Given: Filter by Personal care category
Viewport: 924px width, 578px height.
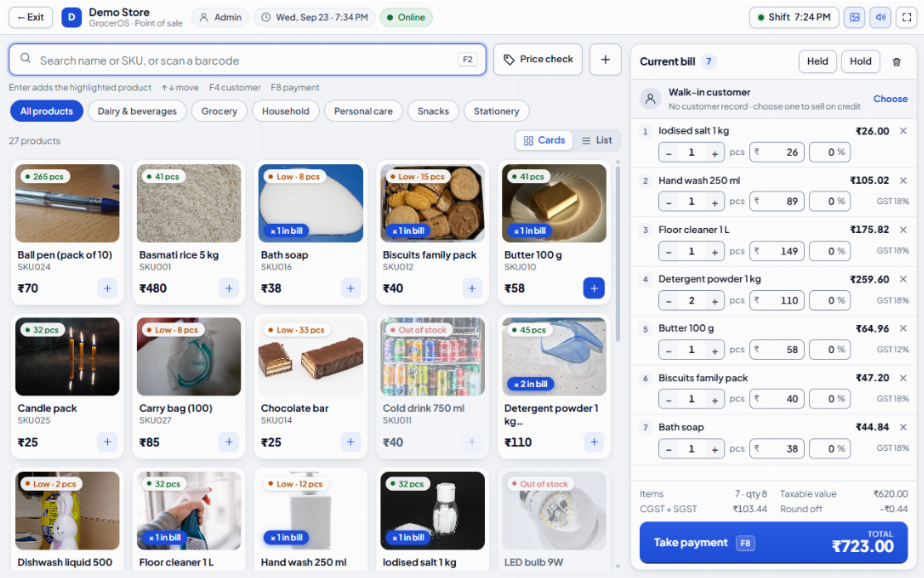Looking at the screenshot, I should click(363, 111).
